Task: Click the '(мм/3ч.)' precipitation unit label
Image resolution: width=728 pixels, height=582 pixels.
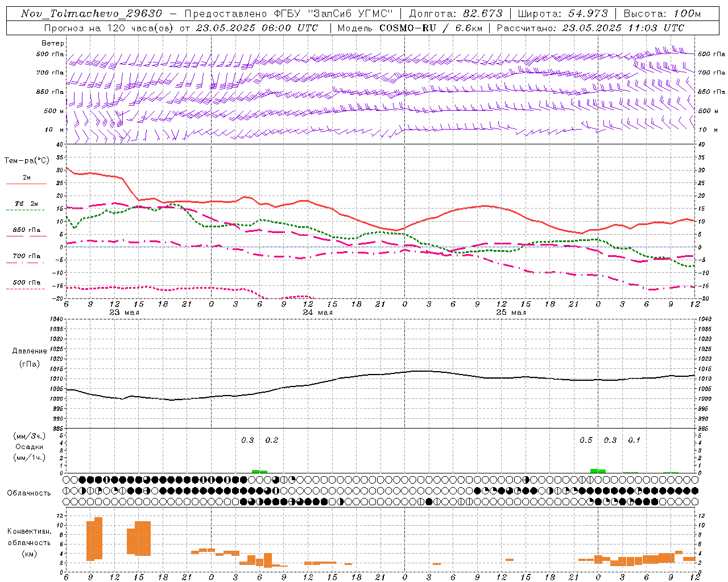Action: (x=30, y=436)
